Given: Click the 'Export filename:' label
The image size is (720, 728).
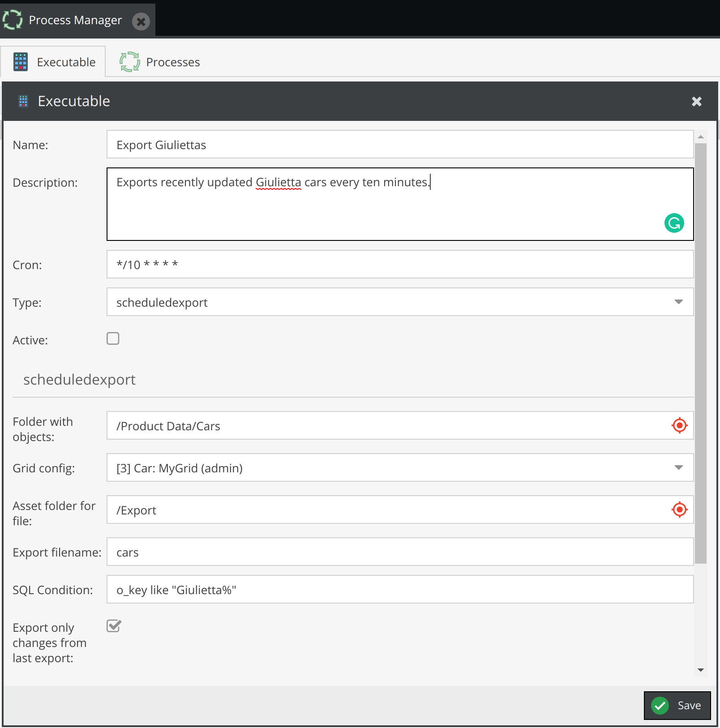Looking at the screenshot, I should 57,552.
